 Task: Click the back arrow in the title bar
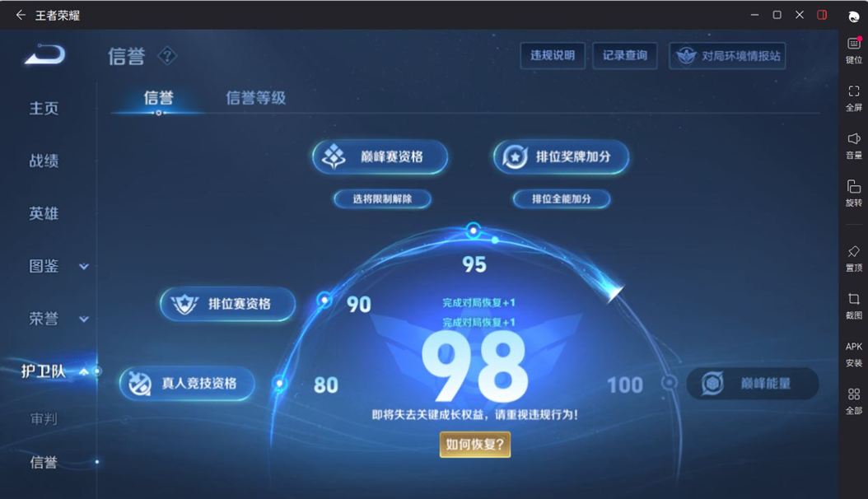click(19, 15)
